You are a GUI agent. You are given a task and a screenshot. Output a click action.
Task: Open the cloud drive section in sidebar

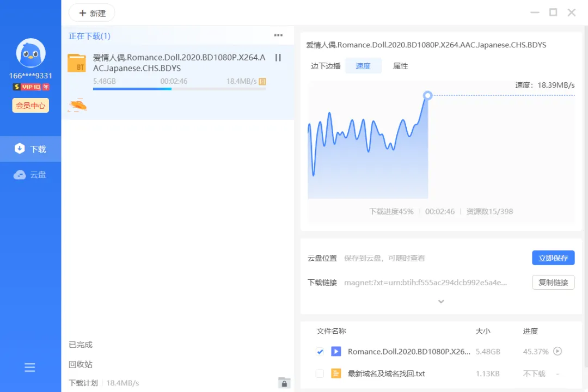[x=30, y=175]
